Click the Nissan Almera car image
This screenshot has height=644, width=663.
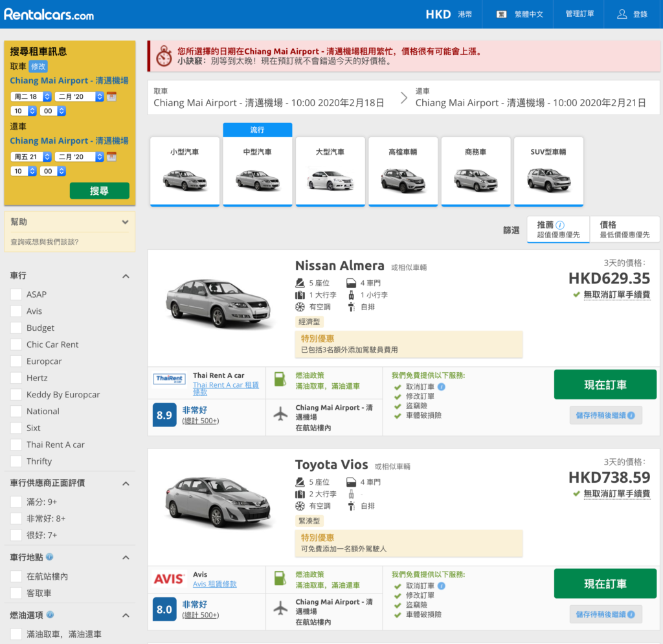tap(219, 303)
